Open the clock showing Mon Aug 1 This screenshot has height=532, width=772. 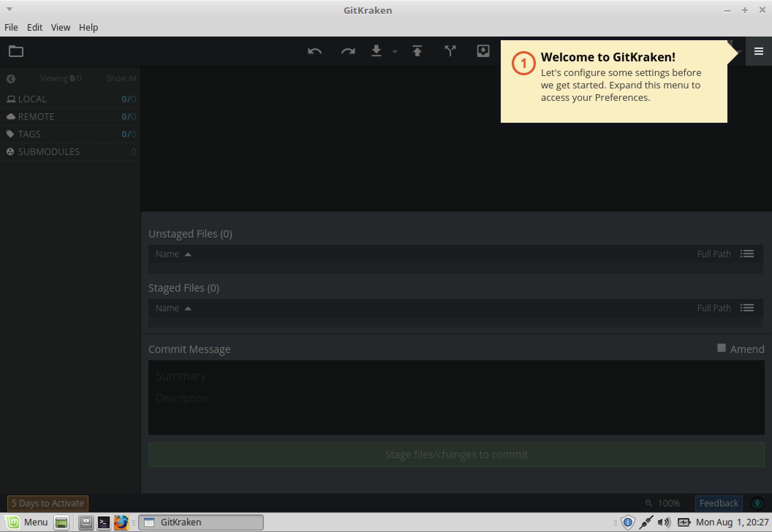(732, 522)
